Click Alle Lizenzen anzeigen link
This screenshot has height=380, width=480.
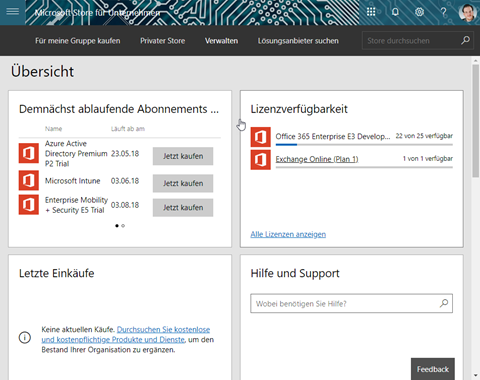tap(288, 234)
